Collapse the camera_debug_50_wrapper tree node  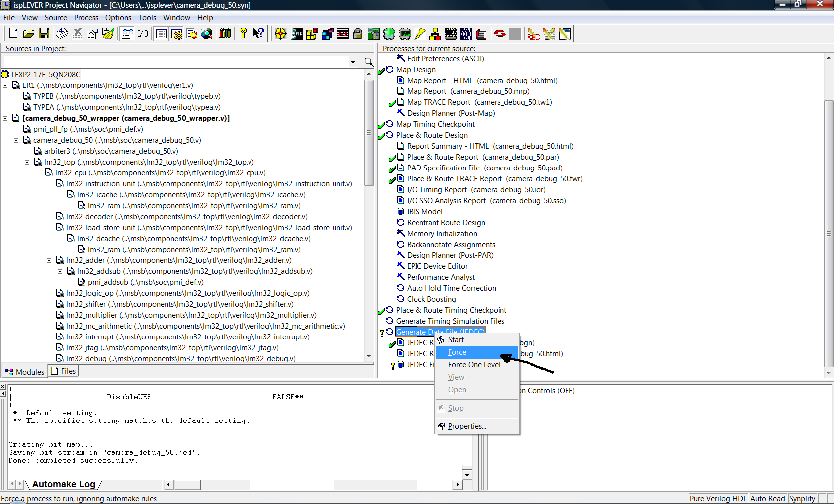(5, 118)
